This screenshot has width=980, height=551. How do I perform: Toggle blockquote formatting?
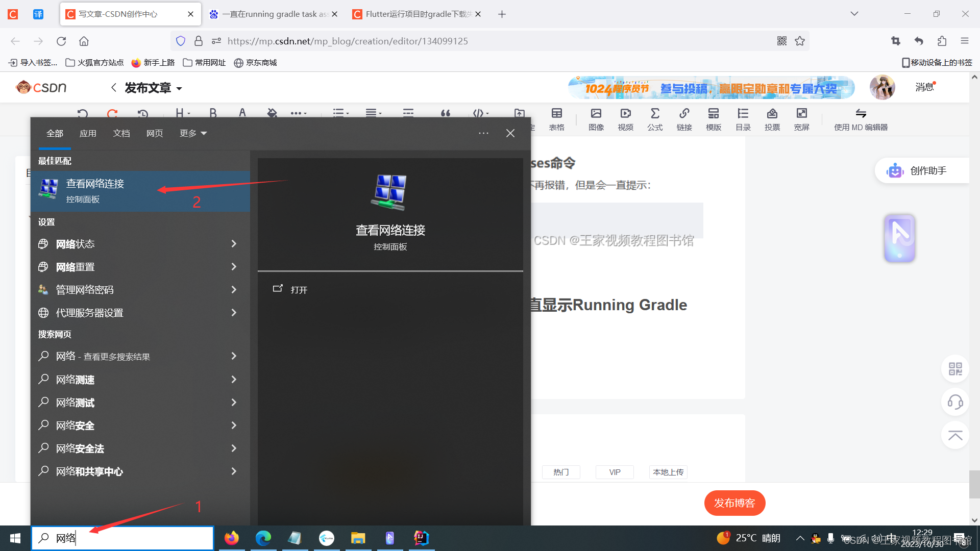pyautogui.click(x=446, y=113)
